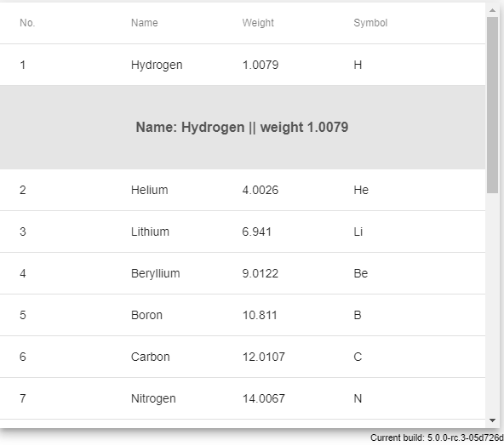Viewport: 504px width, 446px height.
Task: Expand the Lithium row
Action: [x=243, y=232]
